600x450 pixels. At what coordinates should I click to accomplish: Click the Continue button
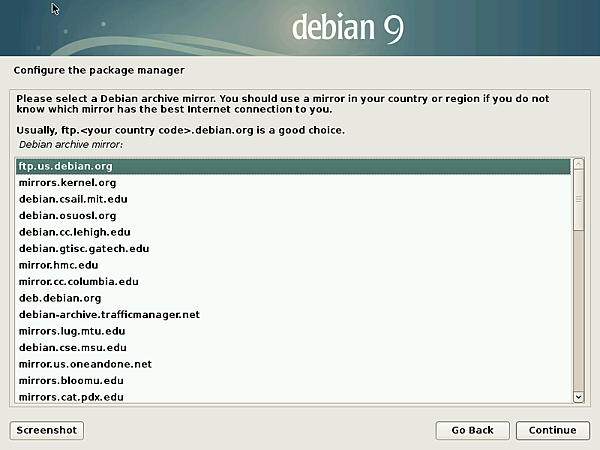click(553, 430)
